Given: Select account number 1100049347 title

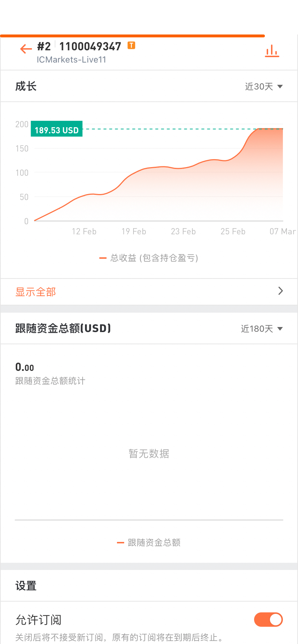Looking at the screenshot, I should [90, 46].
